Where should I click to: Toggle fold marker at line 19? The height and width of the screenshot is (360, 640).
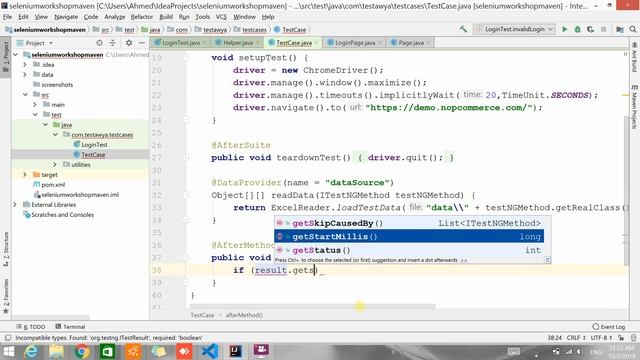185,58
